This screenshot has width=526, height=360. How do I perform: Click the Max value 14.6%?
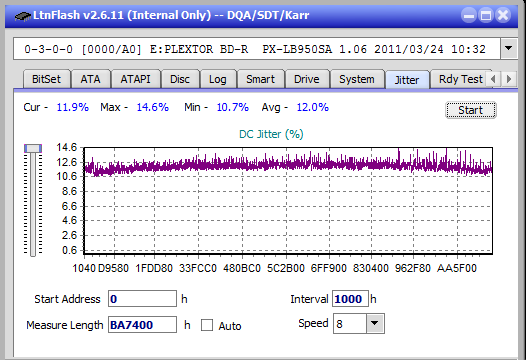(152, 107)
